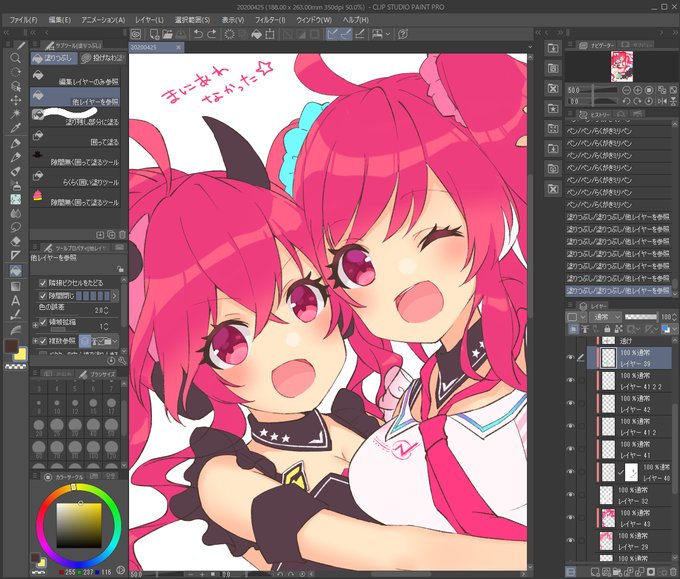Hide レイヤー 41 with eye icon
The width and height of the screenshot is (680, 579).
tap(571, 449)
